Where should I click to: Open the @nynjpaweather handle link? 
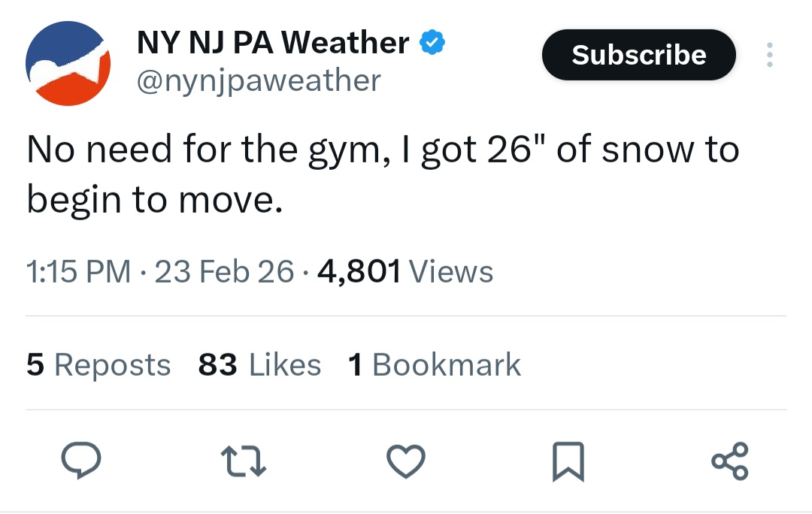point(258,79)
